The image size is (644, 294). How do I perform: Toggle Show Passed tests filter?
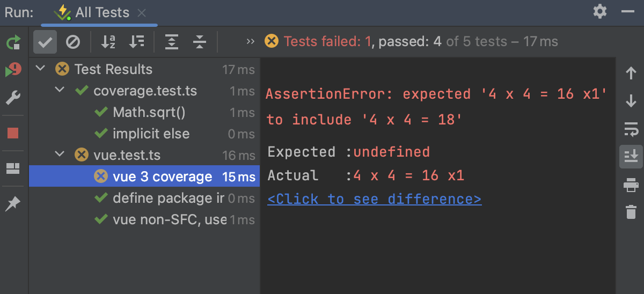[45, 42]
